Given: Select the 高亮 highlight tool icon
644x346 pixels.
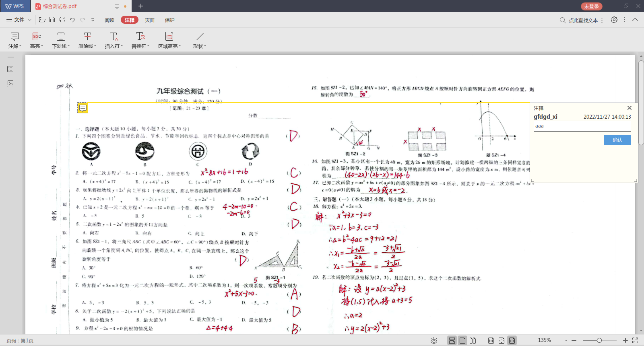Looking at the screenshot, I should 37,37.
